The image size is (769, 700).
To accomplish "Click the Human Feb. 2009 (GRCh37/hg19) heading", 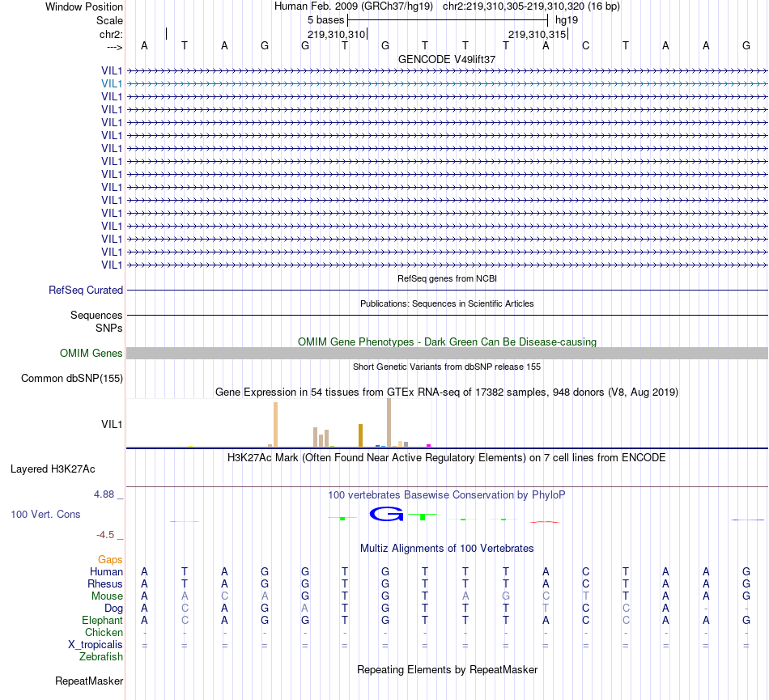I will coord(354,6).
